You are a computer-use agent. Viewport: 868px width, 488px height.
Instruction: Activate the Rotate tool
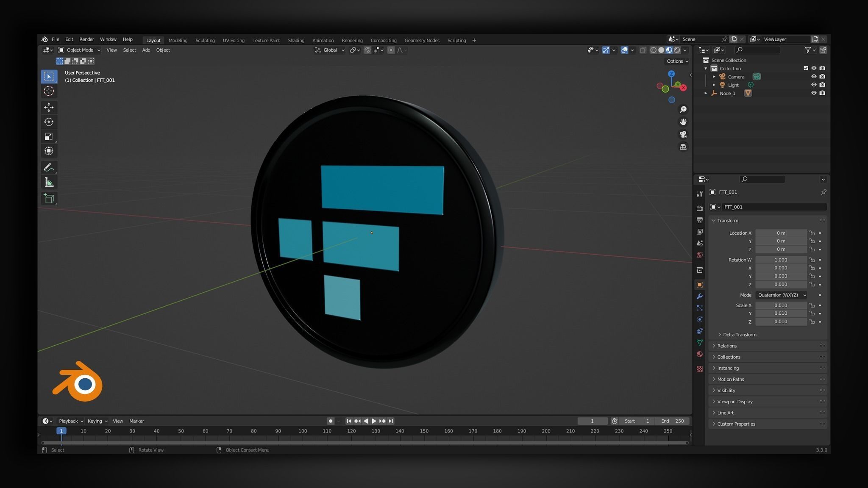49,122
